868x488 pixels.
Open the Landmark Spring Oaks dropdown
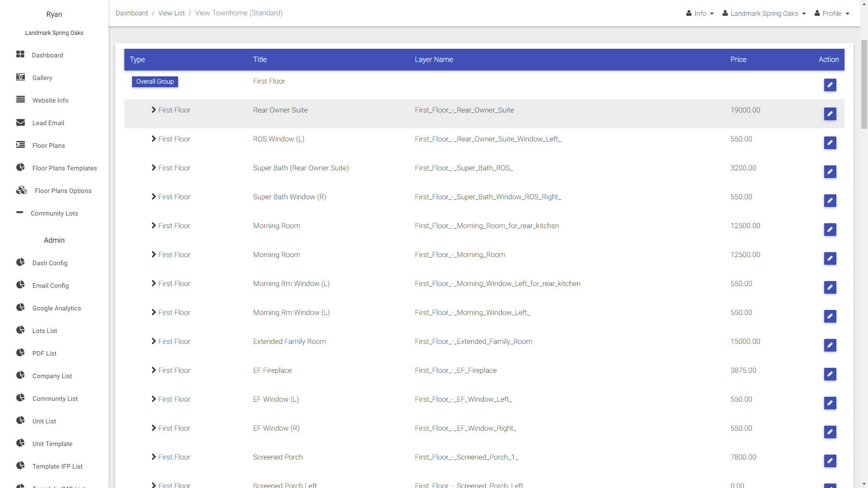[764, 14]
